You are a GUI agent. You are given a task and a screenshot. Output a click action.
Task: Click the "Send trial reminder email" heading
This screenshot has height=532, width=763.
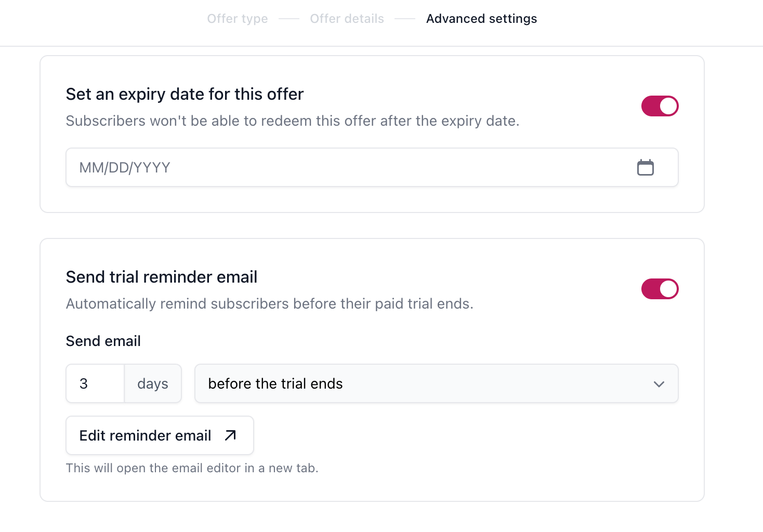tap(162, 277)
